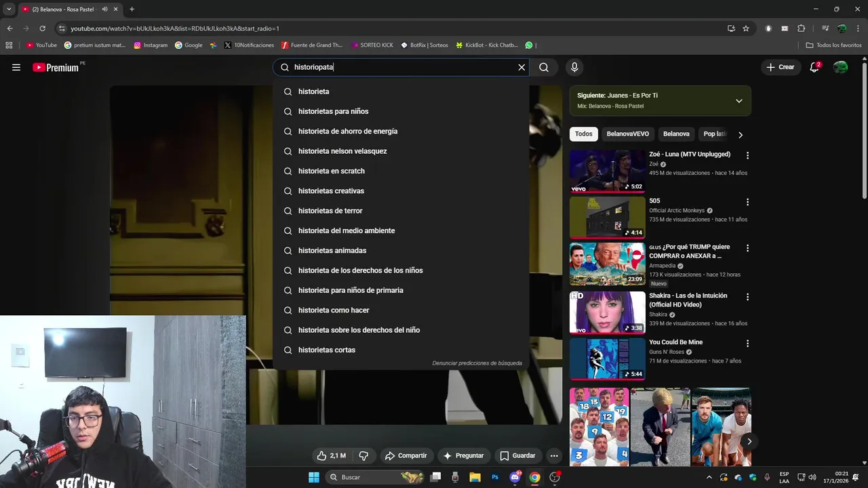This screenshot has width=868, height=488.
Task: Open Windows Start menu
Action: pos(314,477)
